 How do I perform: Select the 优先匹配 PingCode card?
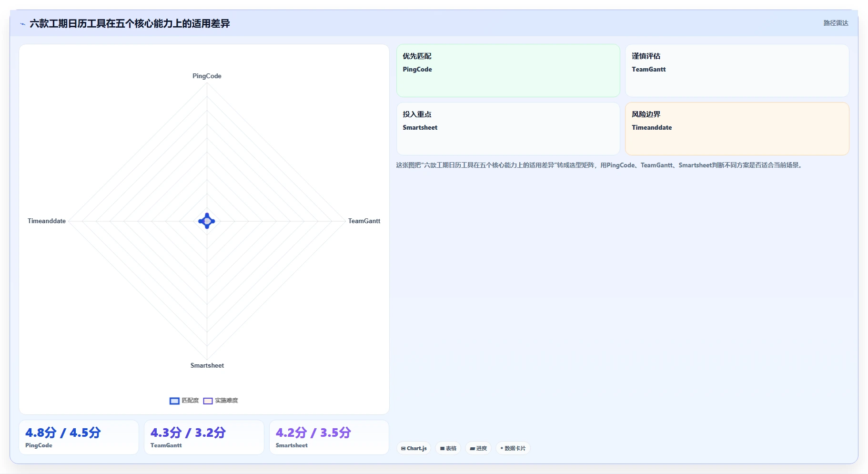pyautogui.click(x=508, y=71)
